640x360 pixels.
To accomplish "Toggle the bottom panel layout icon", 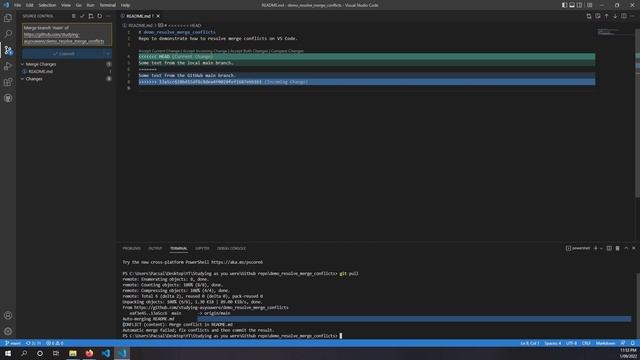I will tap(572, 5).
